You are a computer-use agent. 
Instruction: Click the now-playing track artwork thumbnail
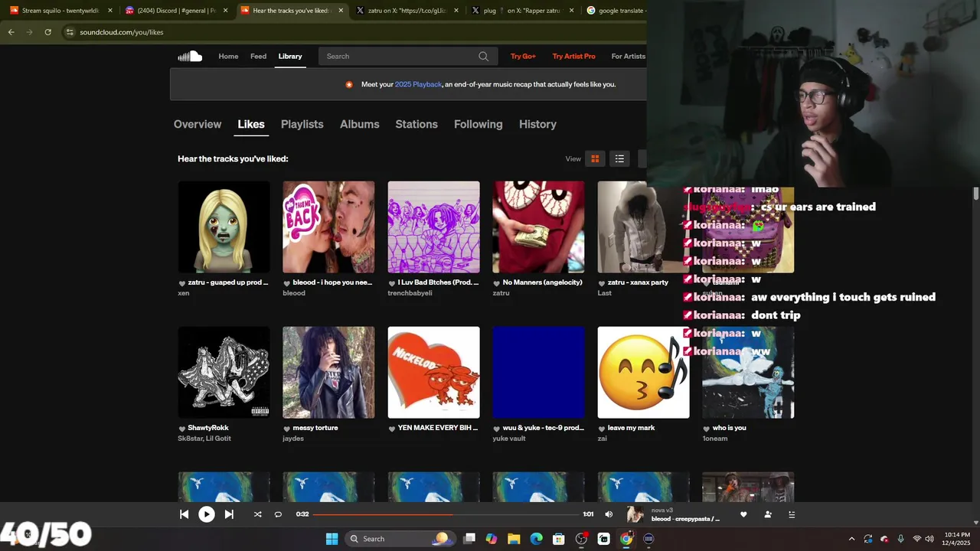[x=635, y=514]
